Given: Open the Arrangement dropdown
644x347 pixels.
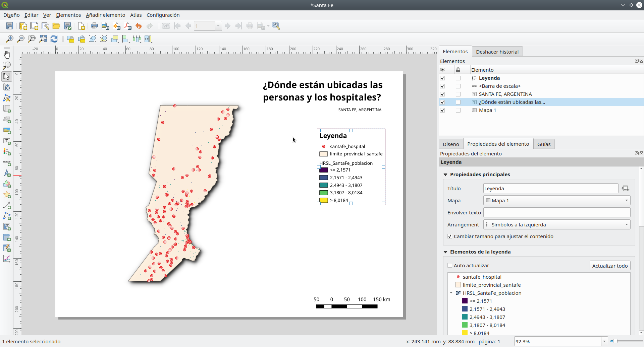Looking at the screenshot, I should tap(557, 225).
